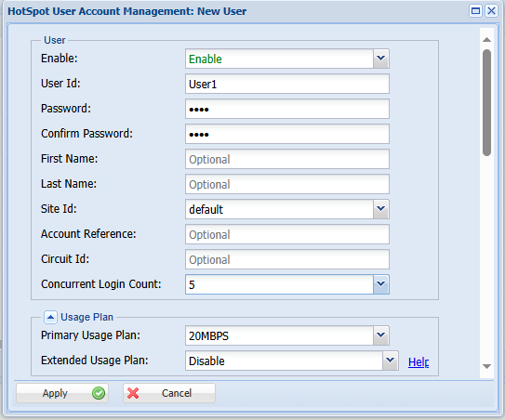Collapse the Usage Plan section arrow icon
The width and height of the screenshot is (505, 420).
click(x=50, y=318)
